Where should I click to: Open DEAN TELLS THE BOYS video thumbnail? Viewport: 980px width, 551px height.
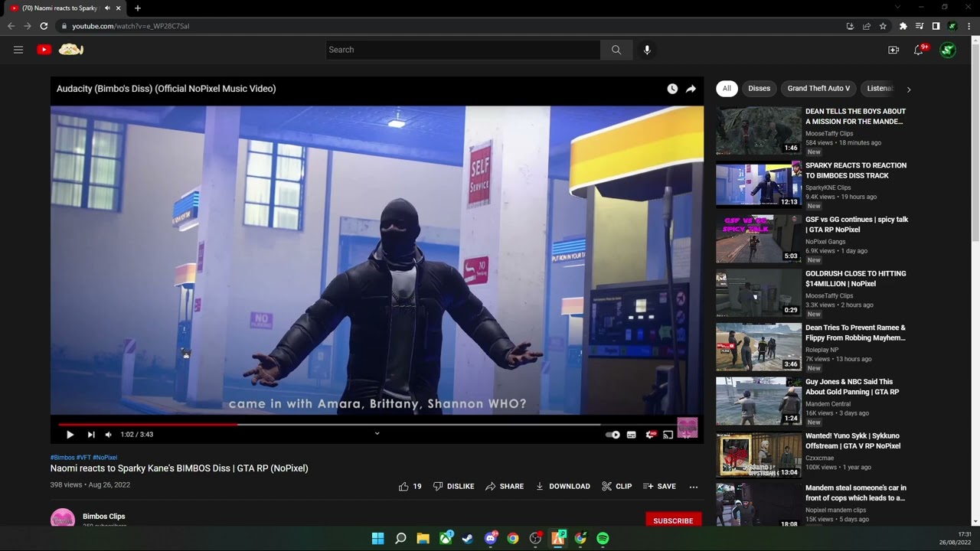pos(759,131)
